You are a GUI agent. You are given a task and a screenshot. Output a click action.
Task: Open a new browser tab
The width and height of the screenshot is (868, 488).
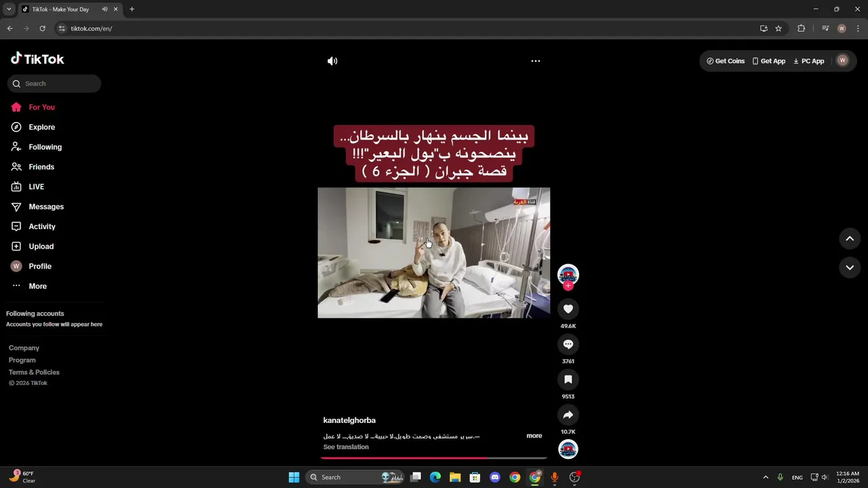pyautogui.click(x=132, y=9)
